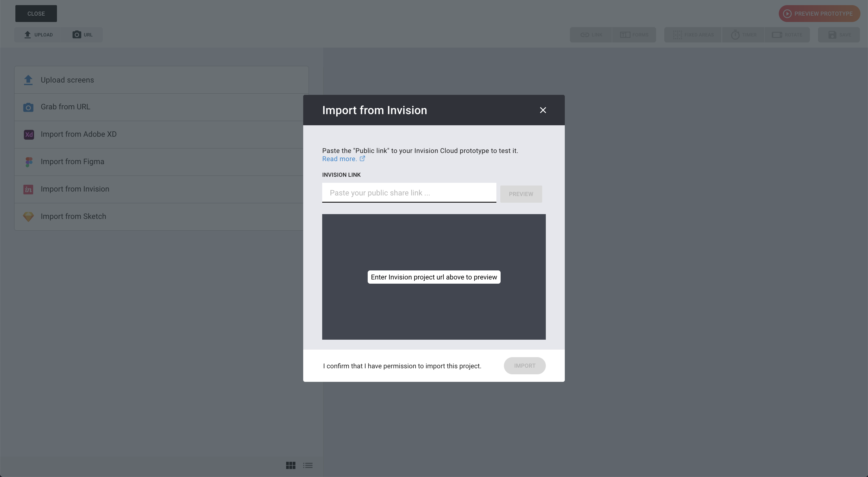Select Upload screens option
The height and width of the screenshot is (477, 868).
pos(162,80)
